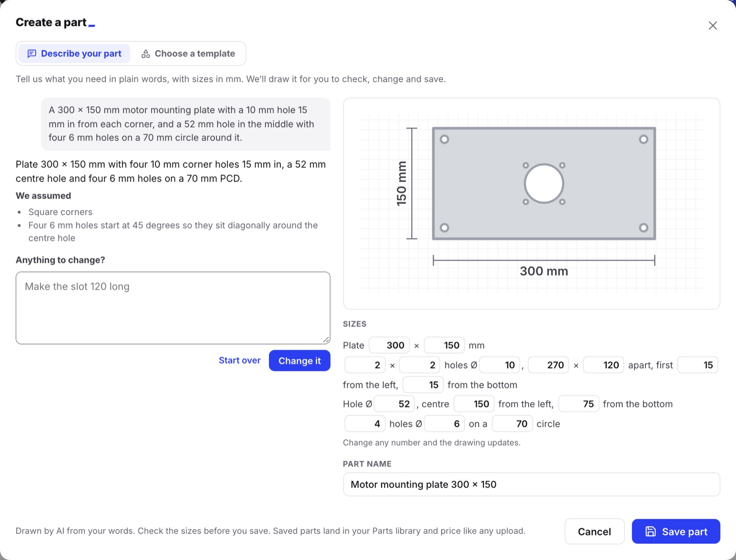Click the Cancel button
Viewport: 736px width, 560px height.
tap(594, 531)
